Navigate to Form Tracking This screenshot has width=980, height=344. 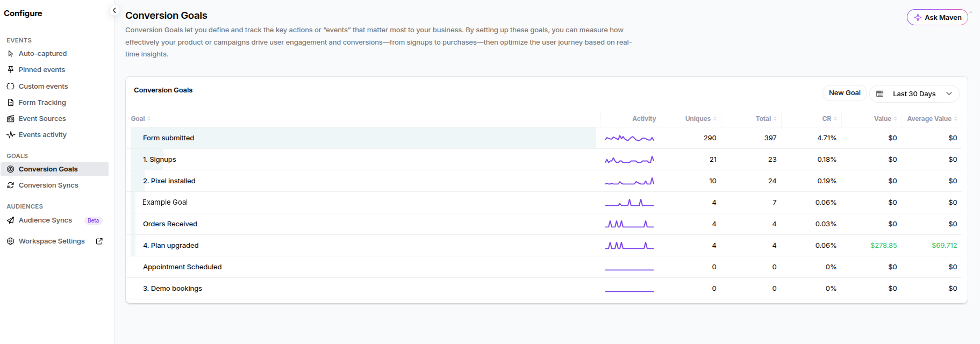point(42,103)
